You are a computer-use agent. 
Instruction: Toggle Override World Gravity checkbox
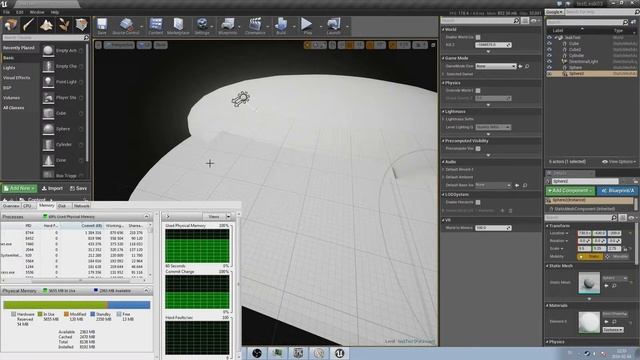pyautogui.click(x=478, y=91)
